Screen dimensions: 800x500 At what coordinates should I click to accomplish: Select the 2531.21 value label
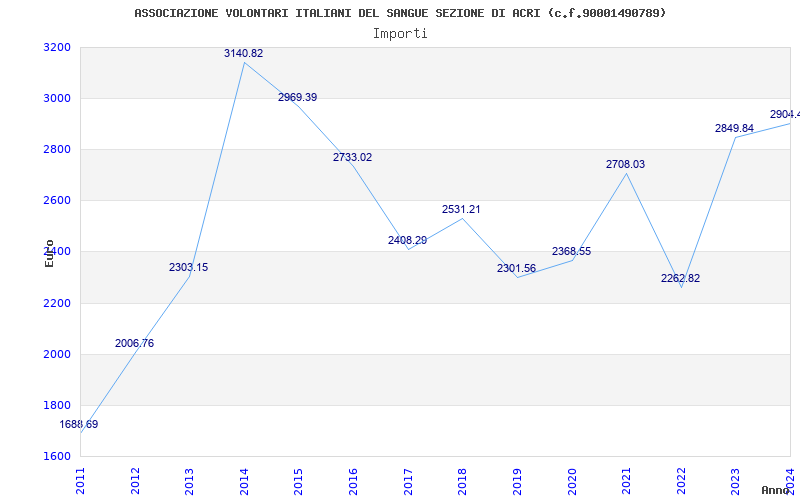pyautogui.click(x=461, y=210)
